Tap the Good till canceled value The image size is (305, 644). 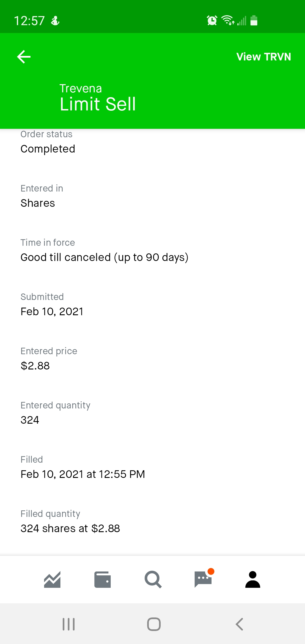pos(104,257)
